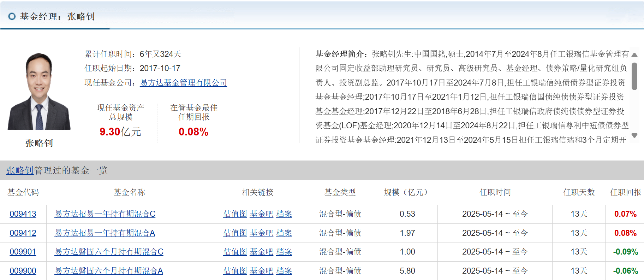Open 易方达招易一年持有期混合C fund page
This screenshot has height=280, width=644.
point(105,214)
